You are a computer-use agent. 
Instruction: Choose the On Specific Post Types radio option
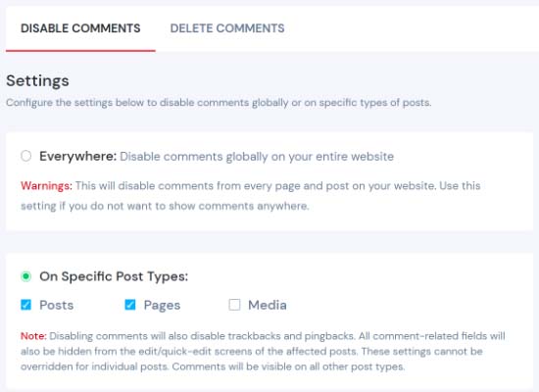click(x=25, y=276)
